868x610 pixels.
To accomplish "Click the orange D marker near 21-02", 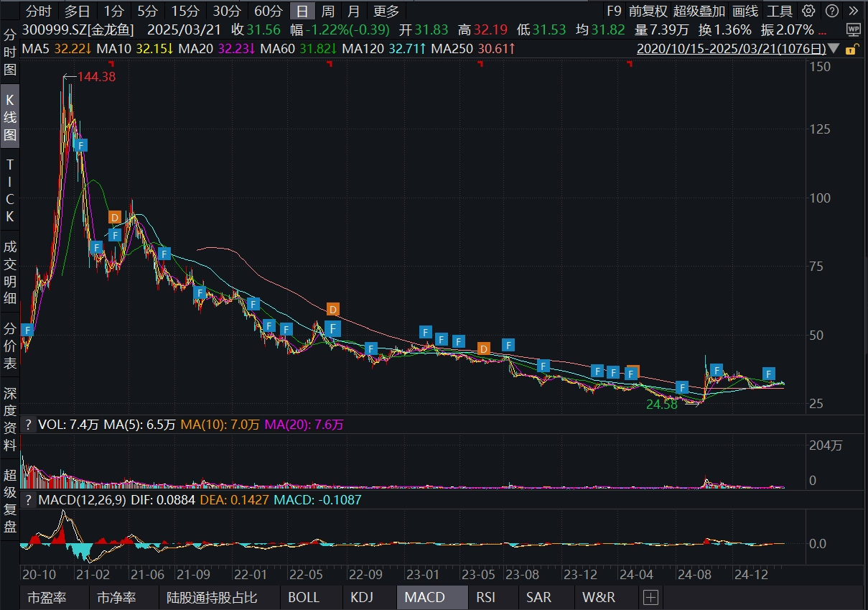I will pos(115,217).
